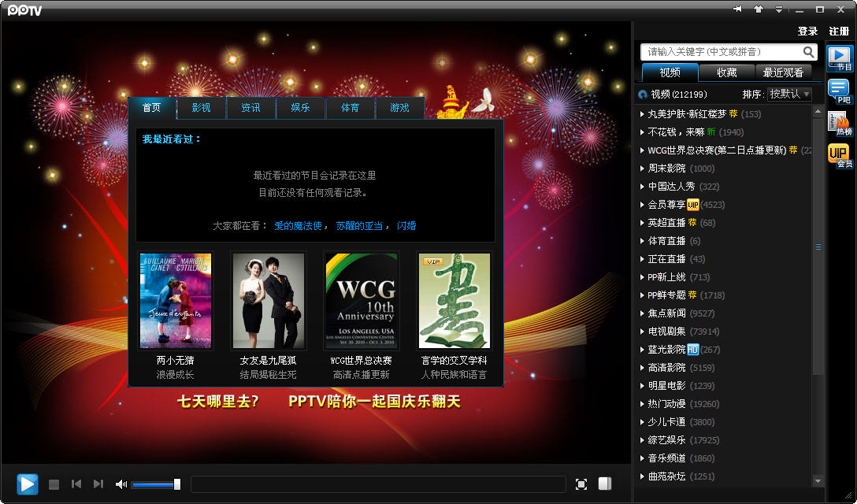Click the channel list scrollbar down arrow
The image size is (857, 504).
pos(818,481)
